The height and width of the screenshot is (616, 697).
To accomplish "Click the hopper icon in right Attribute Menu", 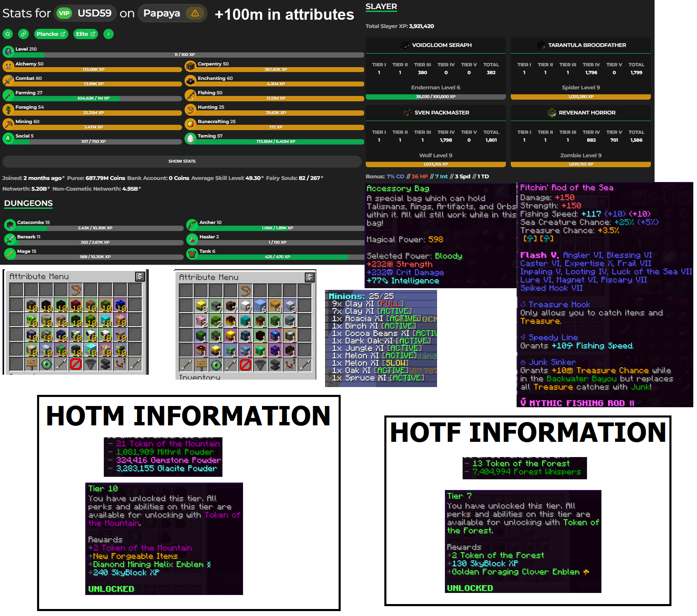I will pyautogui.click(x=260, y=365).
